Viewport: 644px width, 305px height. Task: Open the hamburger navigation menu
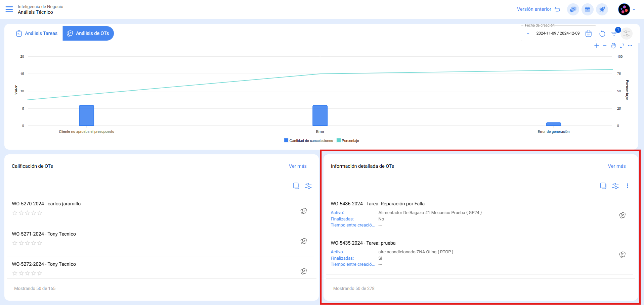[9, 9]
